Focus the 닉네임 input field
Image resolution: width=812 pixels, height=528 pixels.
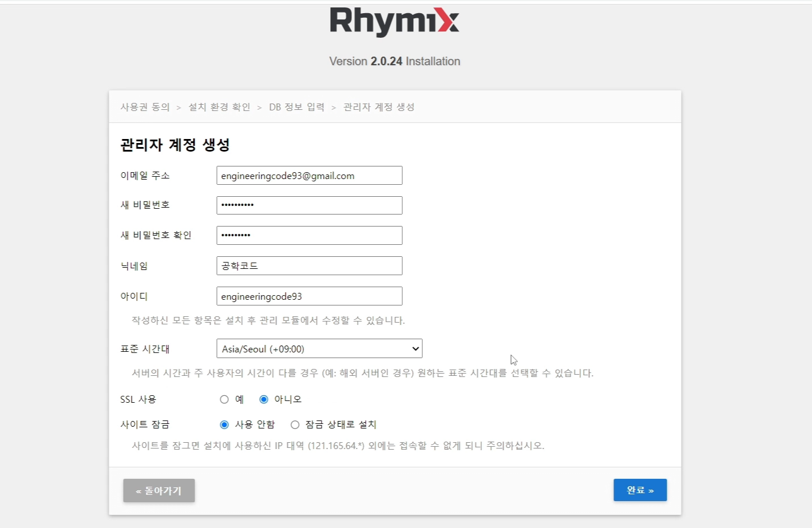click(x=309, y=265)
